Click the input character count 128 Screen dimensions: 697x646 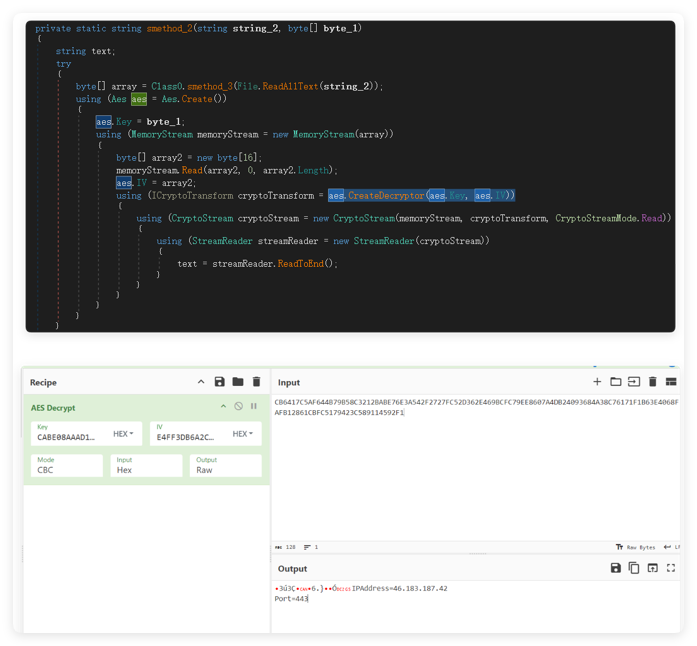click(286, 547)
